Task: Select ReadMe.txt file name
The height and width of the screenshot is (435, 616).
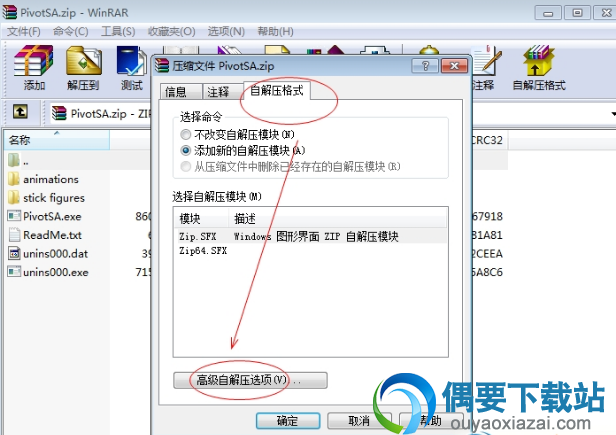Action: pos(52,235)
